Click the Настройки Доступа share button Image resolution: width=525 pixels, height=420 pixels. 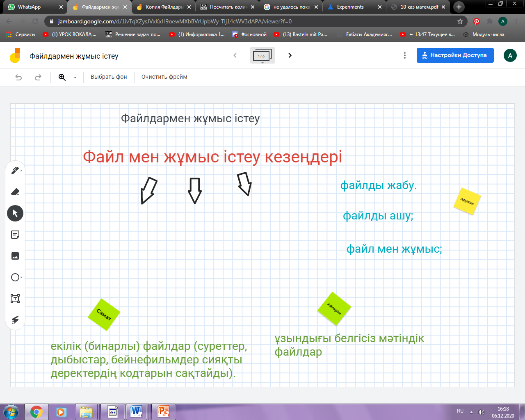pyautogui.click(x=455, y=55)
